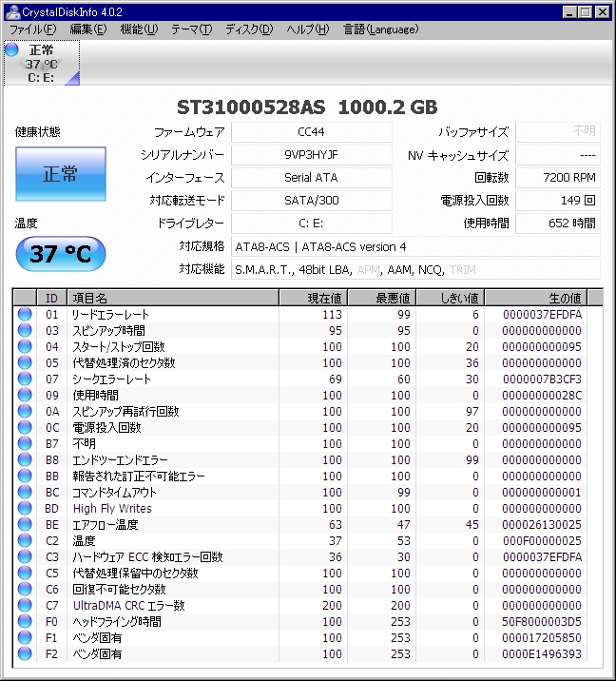
Task: Open the テーマ(T) menu
Action: [x=191, y=29]
